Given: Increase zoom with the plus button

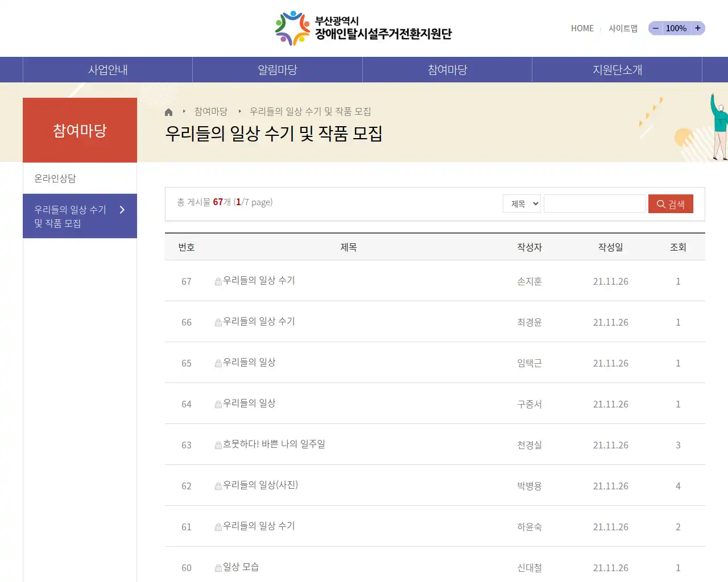Looking at the screenshot, I should click(698, 28).
